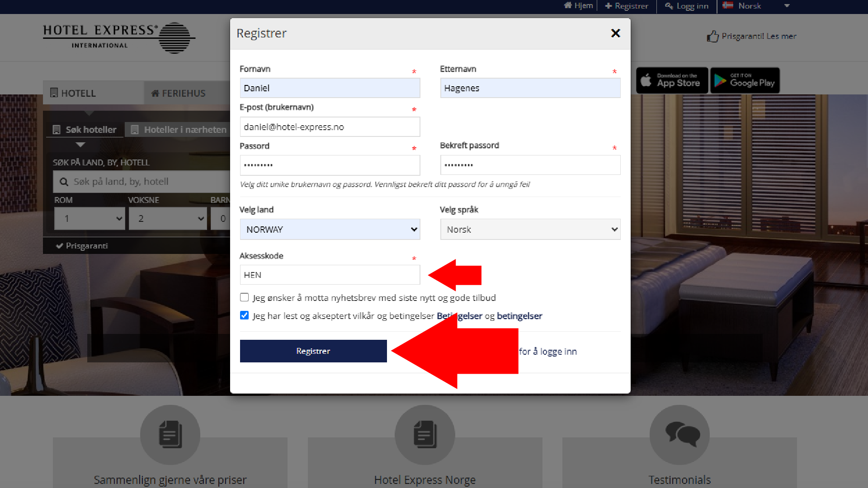Click the Aksesskode input field
868x488 pixels.
click(x=330, y=275)
